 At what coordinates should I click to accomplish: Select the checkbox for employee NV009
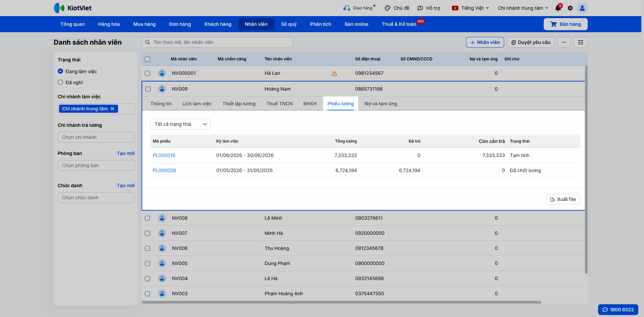pos(148,89)
